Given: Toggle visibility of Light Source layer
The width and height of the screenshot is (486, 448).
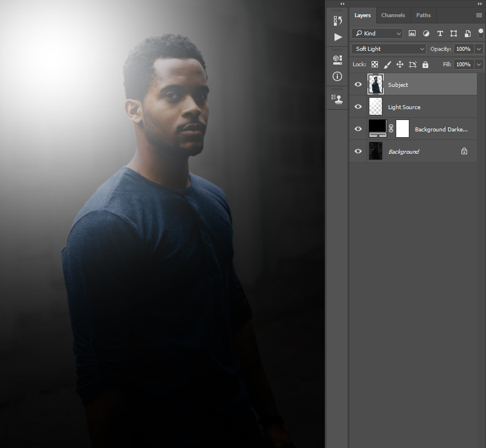Looking at the screenshot, I should pyautogui.click(x=358, y=107).
